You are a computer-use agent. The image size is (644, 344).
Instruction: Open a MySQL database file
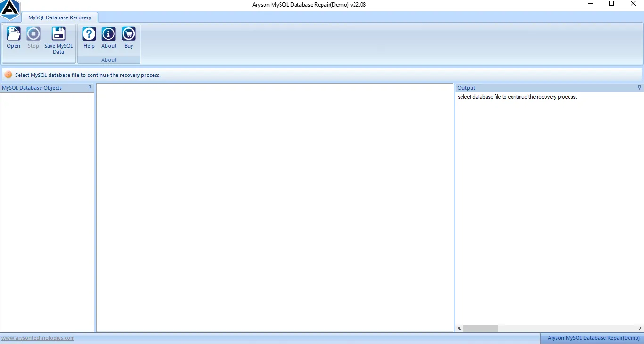(x=13, y=38)
